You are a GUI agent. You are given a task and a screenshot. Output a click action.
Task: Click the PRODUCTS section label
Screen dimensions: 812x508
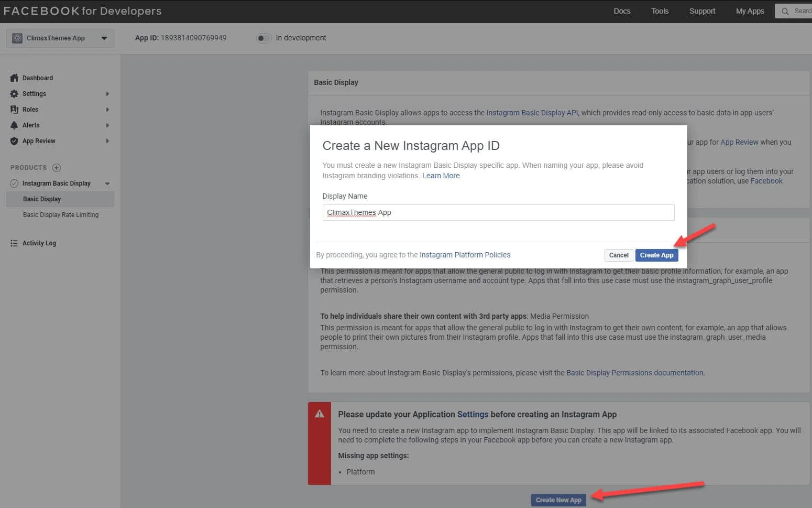tap(28, 168)
